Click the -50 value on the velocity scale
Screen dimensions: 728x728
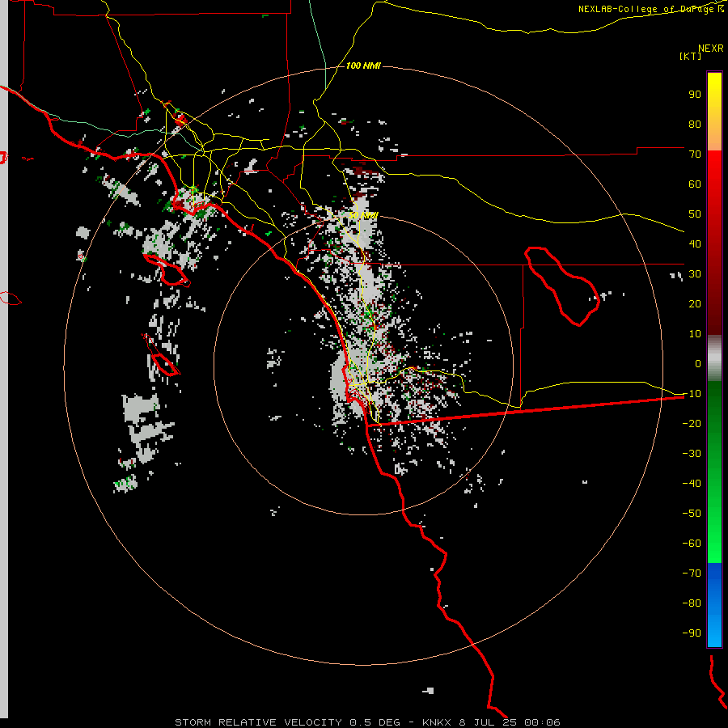pos(692,514)
